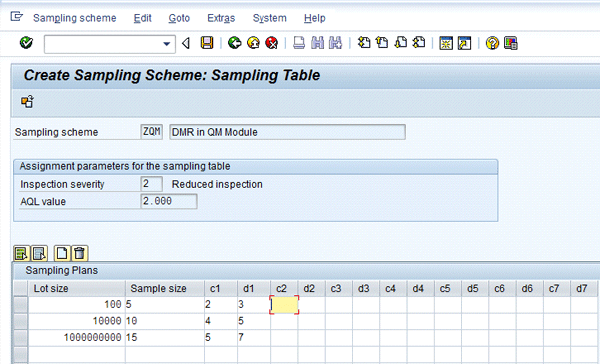Image resolution: width=600 pixels, height=364 pixels.
Task: Click the c2 column header
Action: 284,288
